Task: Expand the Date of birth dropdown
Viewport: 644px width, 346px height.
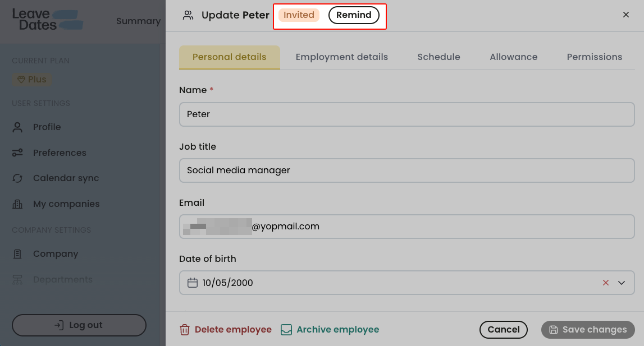Action: tap(622, 283)
